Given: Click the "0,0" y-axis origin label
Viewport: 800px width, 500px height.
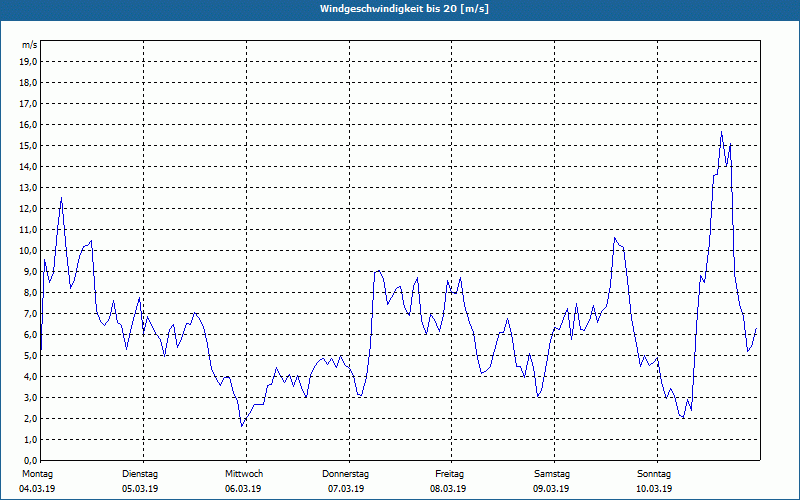Looking at the screenshot, I should click(30, 460).
